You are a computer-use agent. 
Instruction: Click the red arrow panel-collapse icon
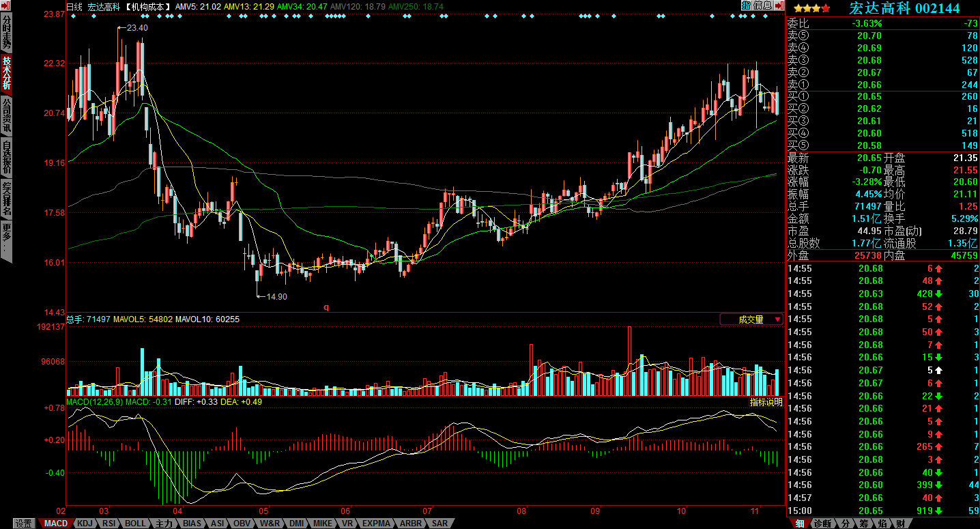pos(779,5)
